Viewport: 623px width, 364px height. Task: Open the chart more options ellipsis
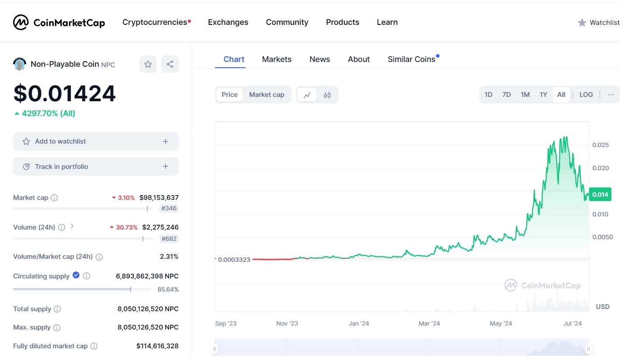coord(611,95)
